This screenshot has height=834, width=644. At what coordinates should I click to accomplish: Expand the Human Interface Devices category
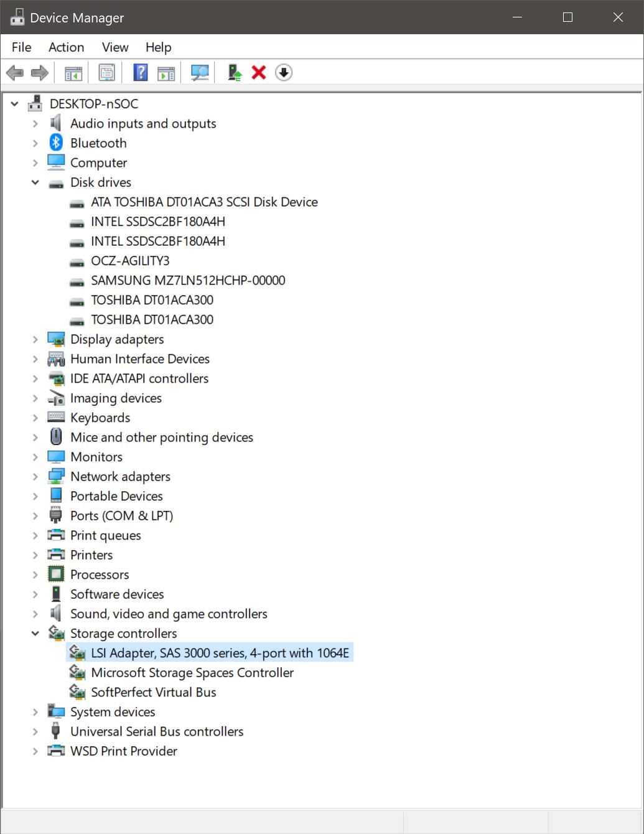(x=35, y=359)
